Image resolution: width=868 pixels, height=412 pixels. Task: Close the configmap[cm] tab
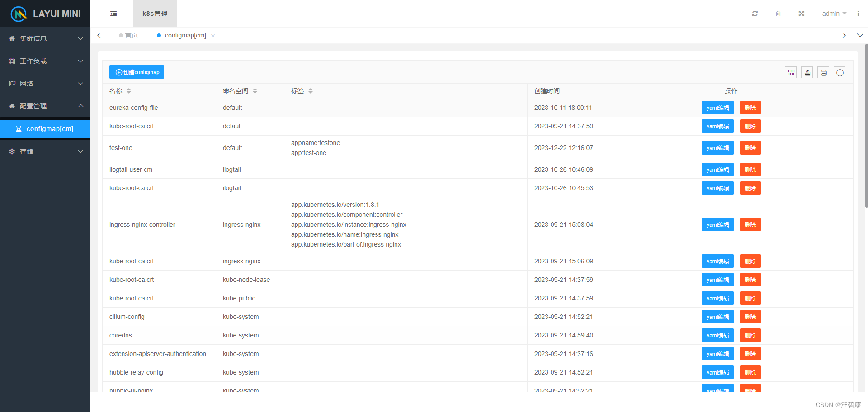(x=213, y=36)
